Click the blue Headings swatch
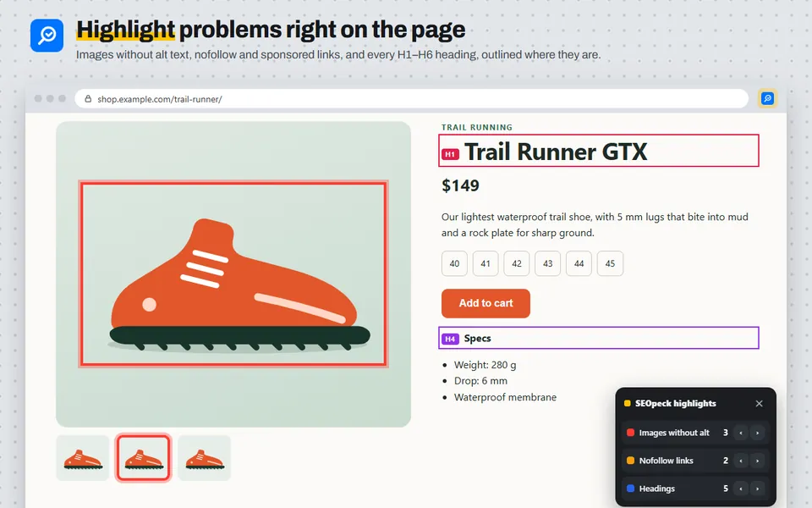The image size is (812, 508). pos(630,489)
